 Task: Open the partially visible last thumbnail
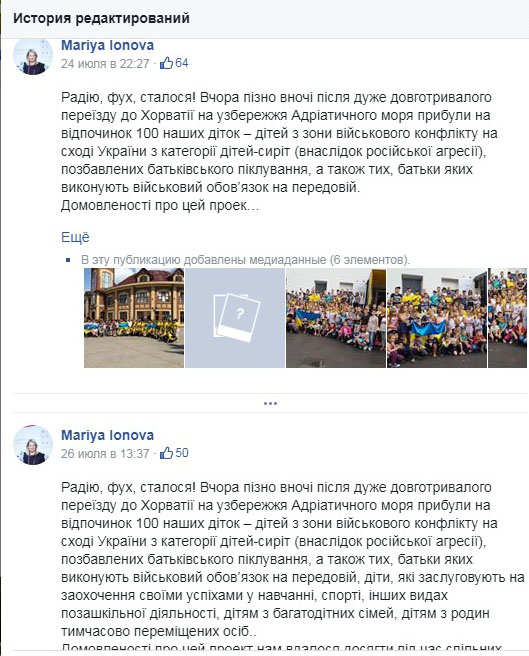(x=508, y=318)
